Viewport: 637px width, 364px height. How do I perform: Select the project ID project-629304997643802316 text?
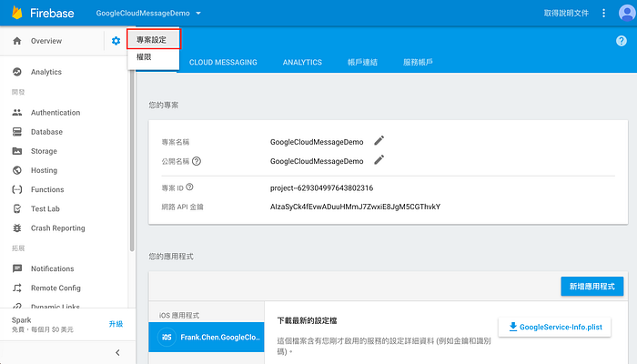tap(321, 188)
